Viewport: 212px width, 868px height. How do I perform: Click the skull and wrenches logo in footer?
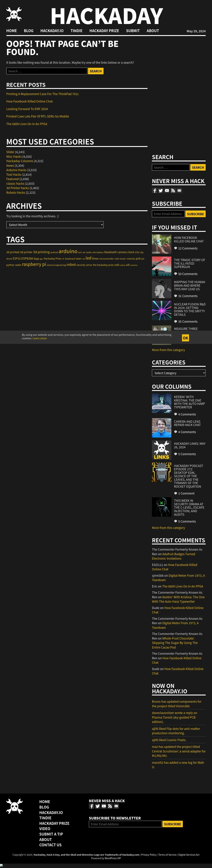(x=14, y=806)
